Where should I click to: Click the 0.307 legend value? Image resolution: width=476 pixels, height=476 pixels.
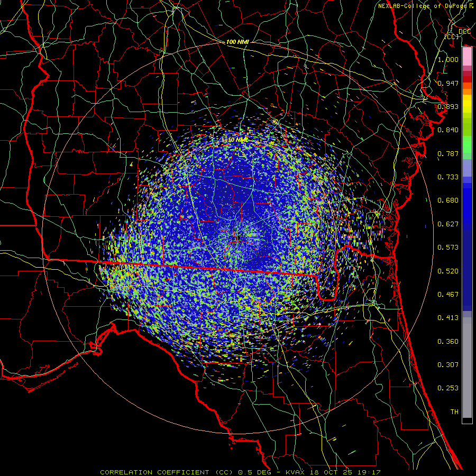[x=448, y=365]
